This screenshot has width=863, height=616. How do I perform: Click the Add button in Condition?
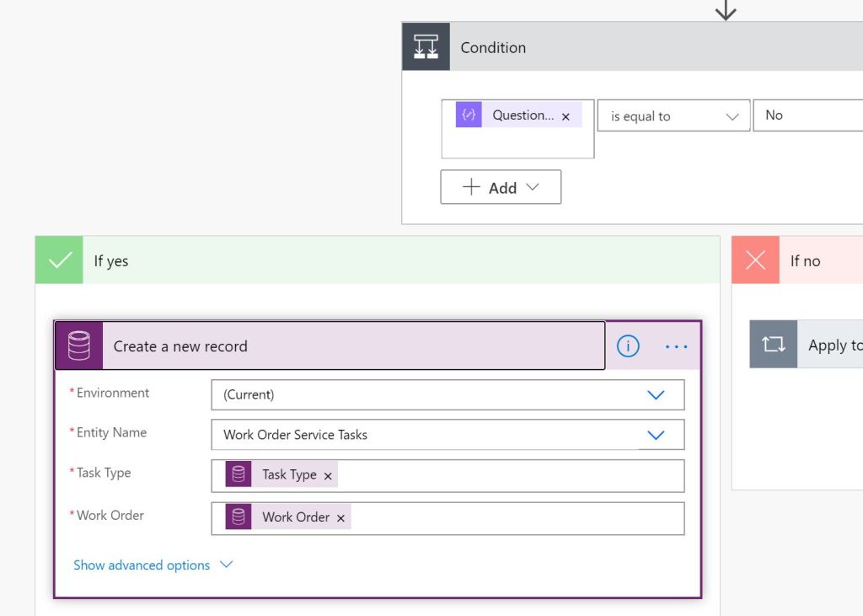501,187
